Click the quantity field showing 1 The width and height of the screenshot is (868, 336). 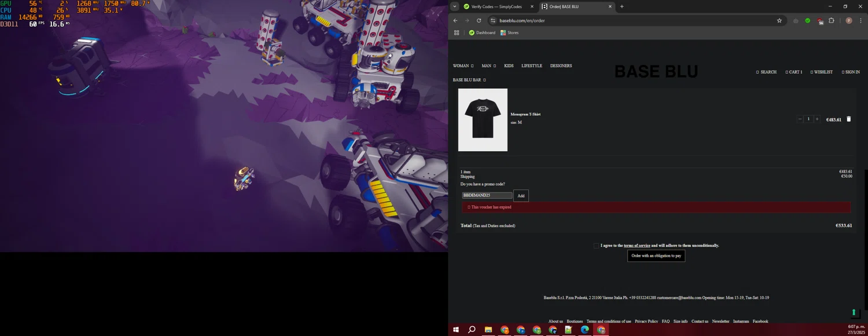pyautogui.click(x=808, y=119)
